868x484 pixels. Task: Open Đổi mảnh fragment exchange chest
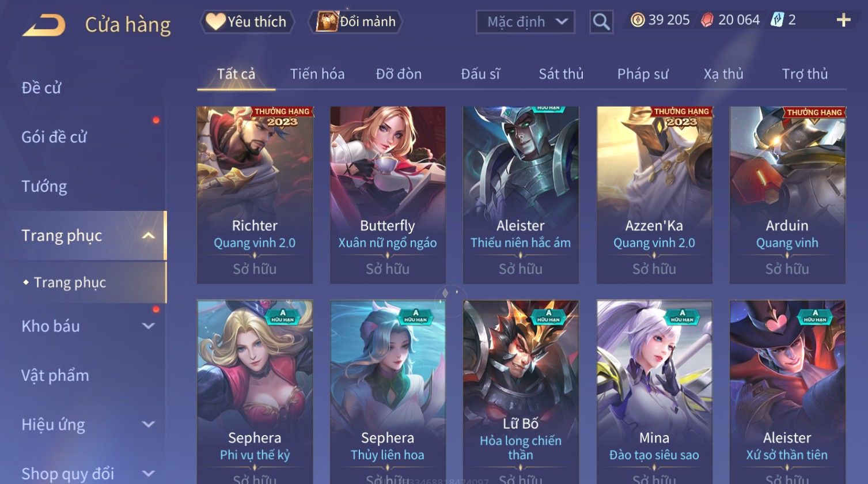pos(355,22)
